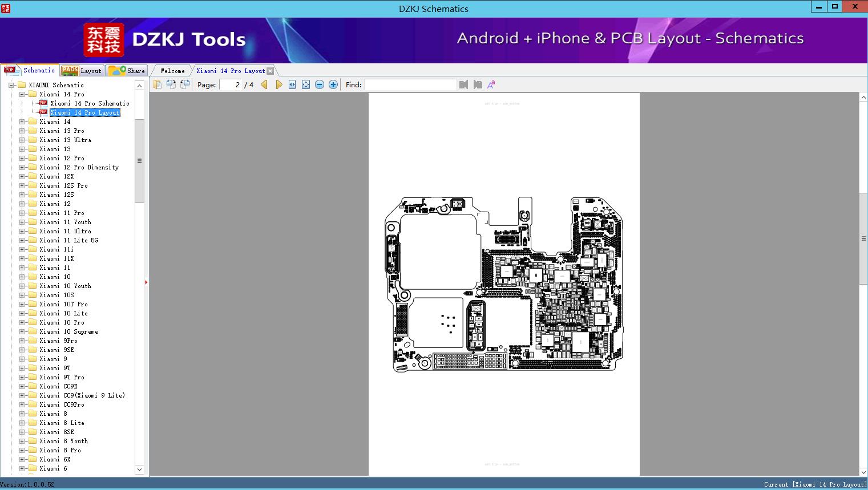
Task: Click the document viewer vertical scrollbar thumb
Action: click(863, 238)
